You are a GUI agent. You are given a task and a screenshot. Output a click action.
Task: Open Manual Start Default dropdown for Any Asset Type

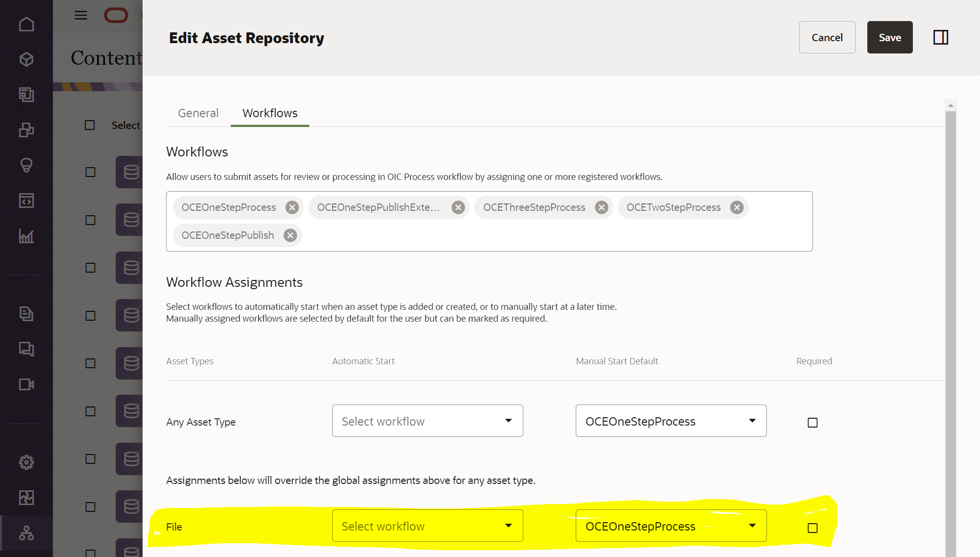coord(671,421)
